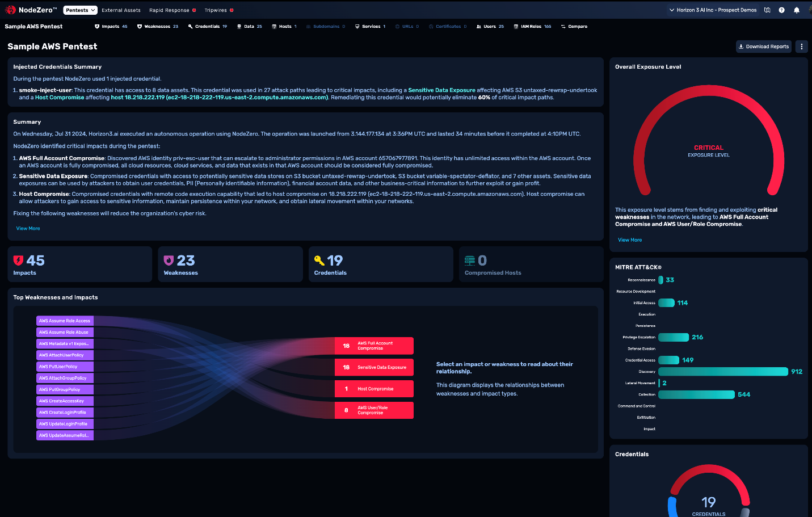The image size is (812, 517).
Task: Open the URLs tab
Action: coord(407,27)
